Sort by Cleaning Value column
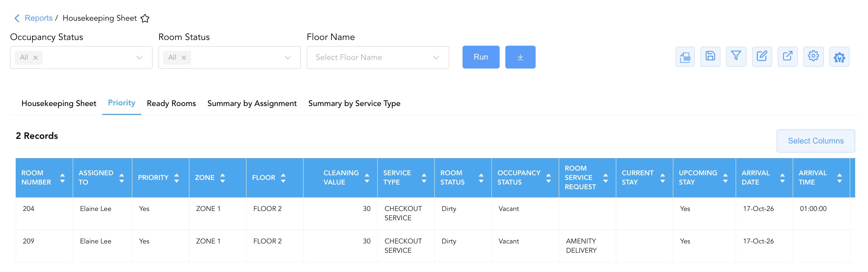This screenshot has height=272, width=868. pyautogui.click(x=367, y=178)
